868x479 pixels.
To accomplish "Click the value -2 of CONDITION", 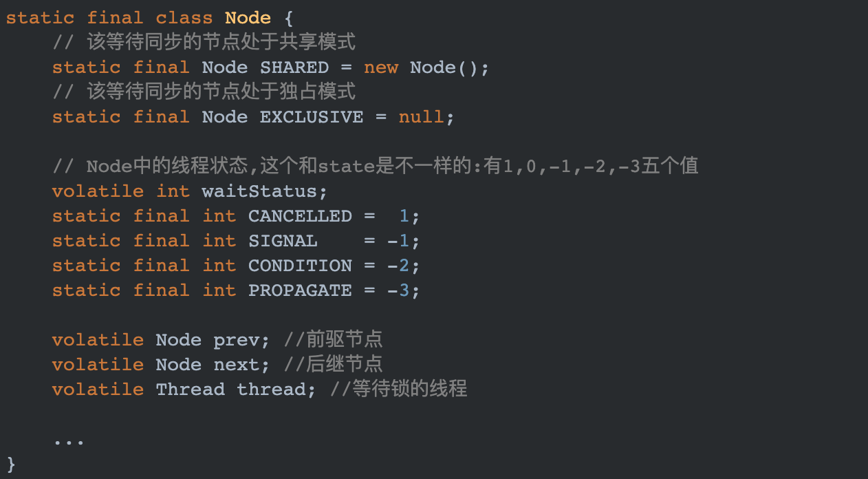I will 399,266.
